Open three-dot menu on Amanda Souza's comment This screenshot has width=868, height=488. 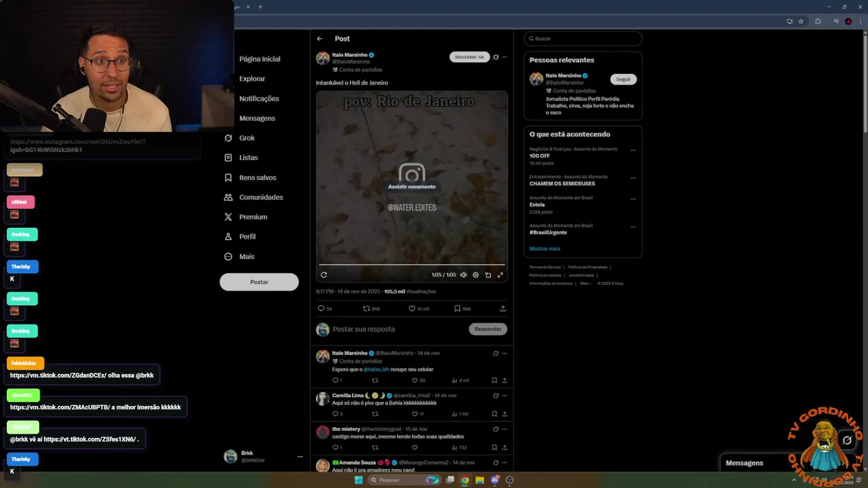pos(505,462)
